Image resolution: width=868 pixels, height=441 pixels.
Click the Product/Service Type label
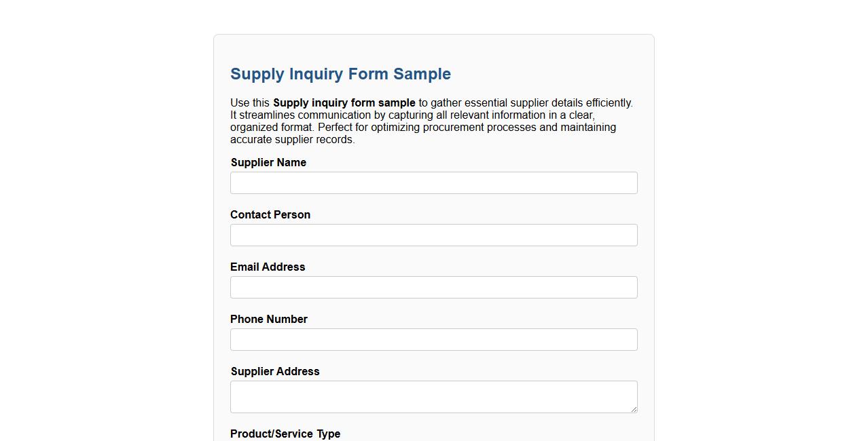tap(285, 434)
